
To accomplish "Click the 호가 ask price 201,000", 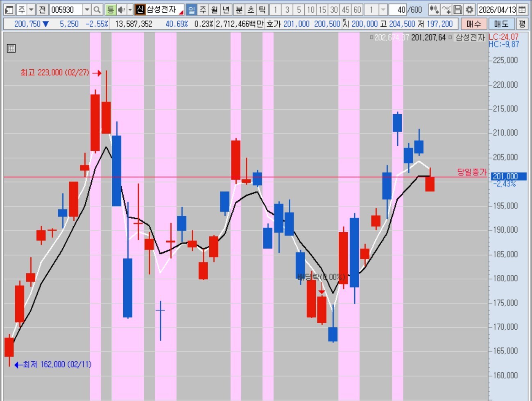I will pos(296,24).
